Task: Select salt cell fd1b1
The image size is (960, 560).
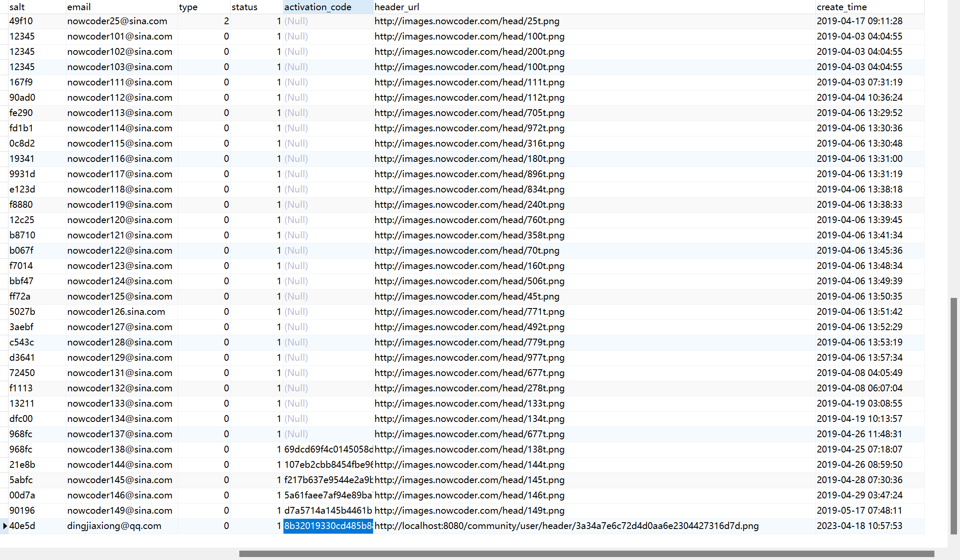Action: [37, 128]
